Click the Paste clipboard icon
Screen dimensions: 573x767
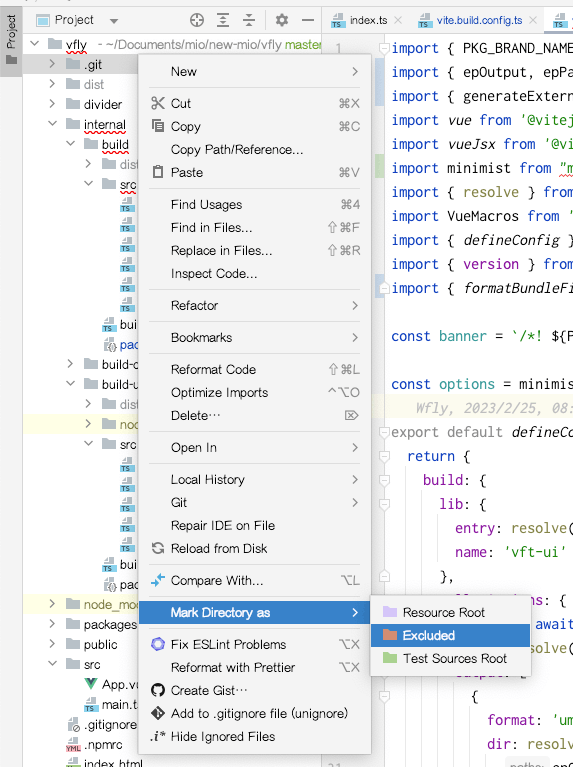(x=158, y=172)
